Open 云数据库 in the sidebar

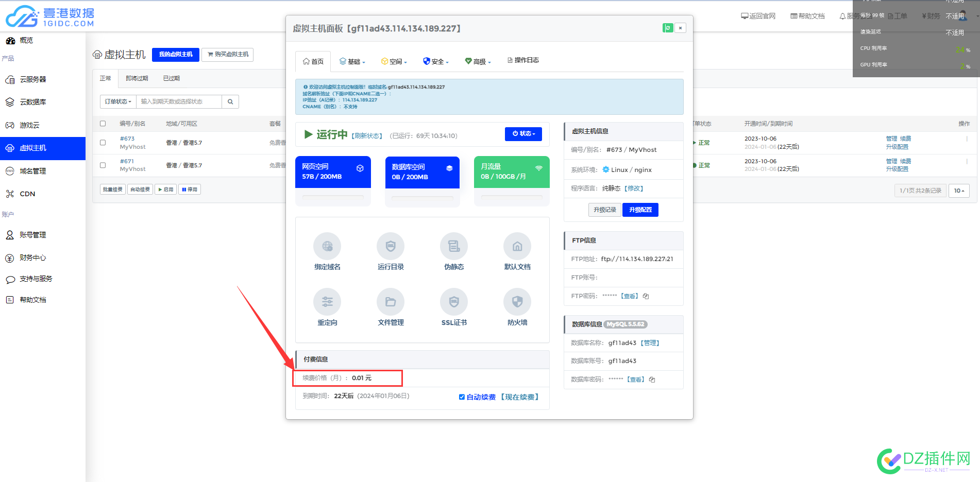click(x=32, y=102)
